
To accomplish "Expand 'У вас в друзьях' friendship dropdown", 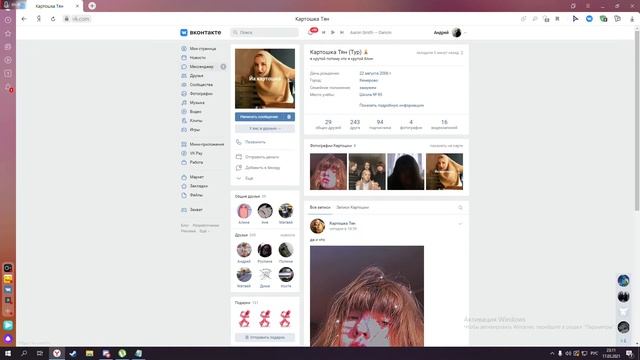I will [264, 128].
